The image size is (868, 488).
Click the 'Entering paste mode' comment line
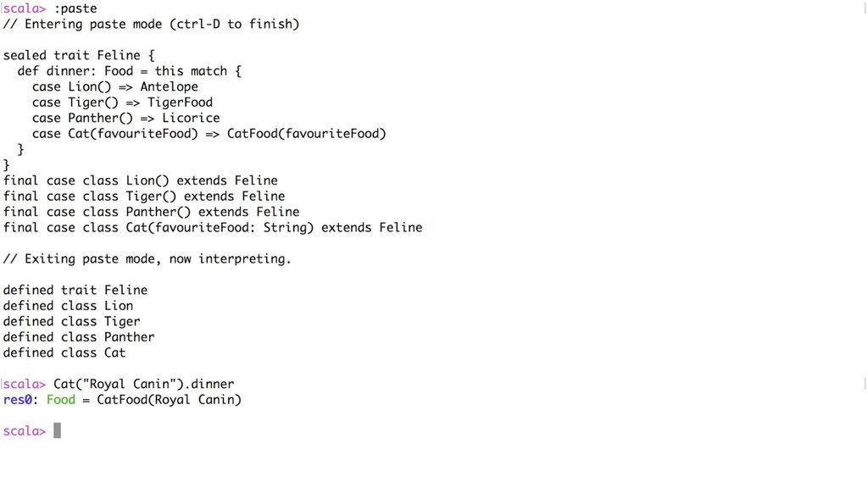(x=151, y=25)
